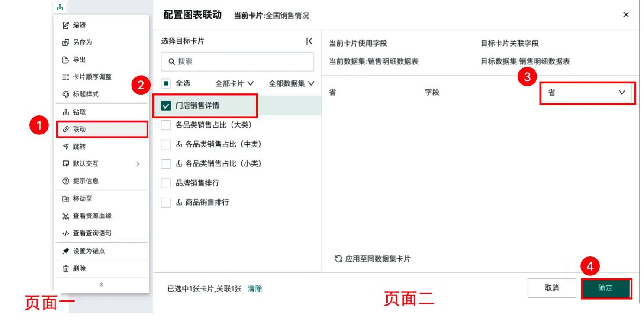Uncheck the 门店销售详情 checkbox

point(166,106)
